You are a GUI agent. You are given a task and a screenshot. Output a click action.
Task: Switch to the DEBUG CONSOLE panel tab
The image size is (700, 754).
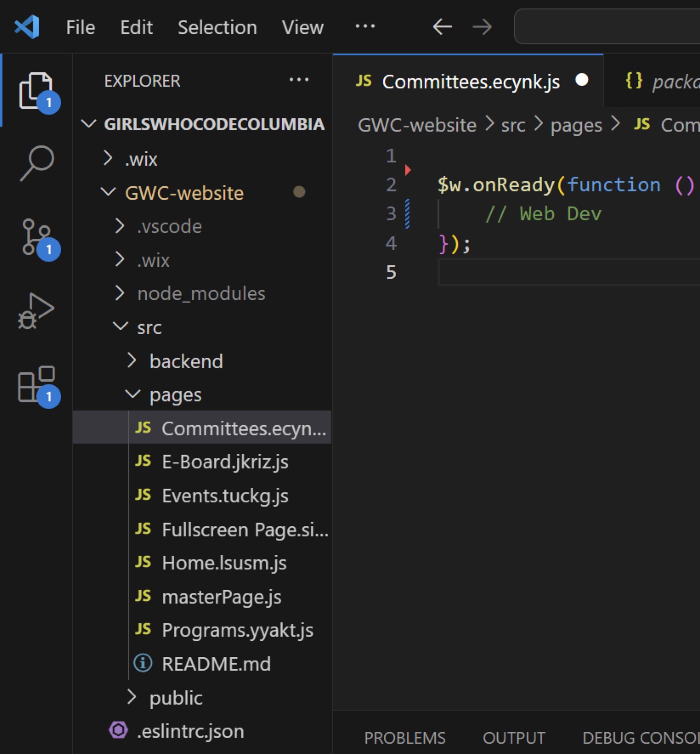641,738
